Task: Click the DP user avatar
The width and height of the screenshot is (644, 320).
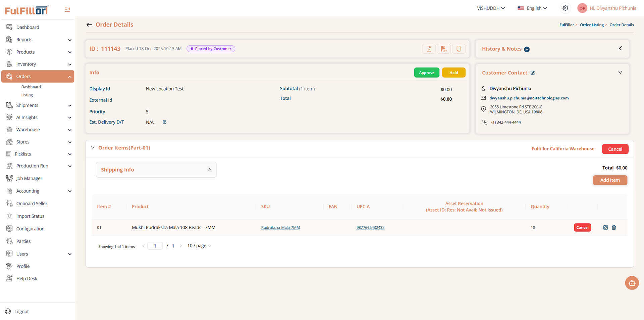Action: [582, 8]
